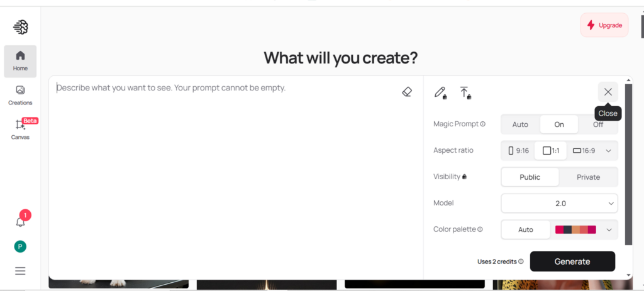Click the Generate button
Image resolution: width=644 pixels, height=291 pixels.
pyautogui.click(x=572, y=261)
